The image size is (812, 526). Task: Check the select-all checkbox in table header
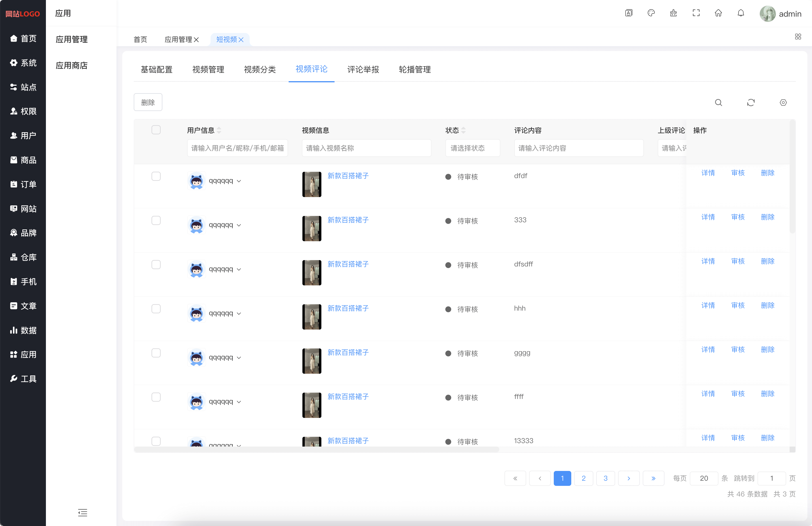click(156, 130)
